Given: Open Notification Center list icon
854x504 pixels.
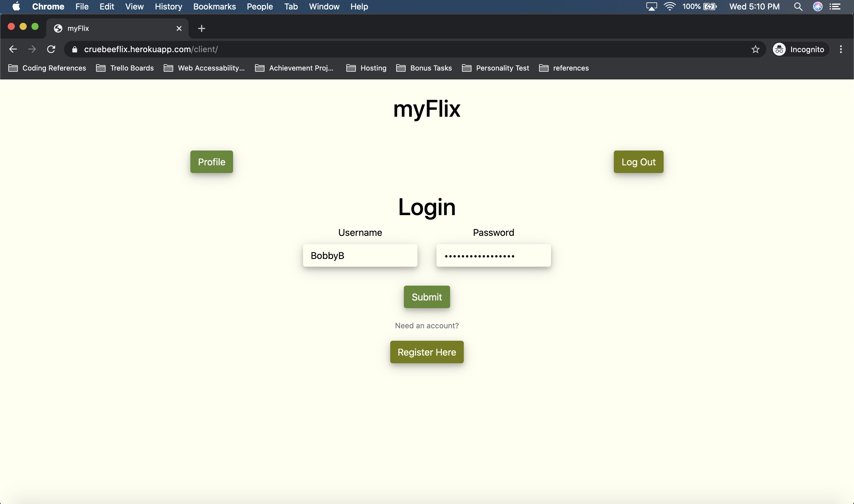Looking at the screenshot, I should coord(835,7).
